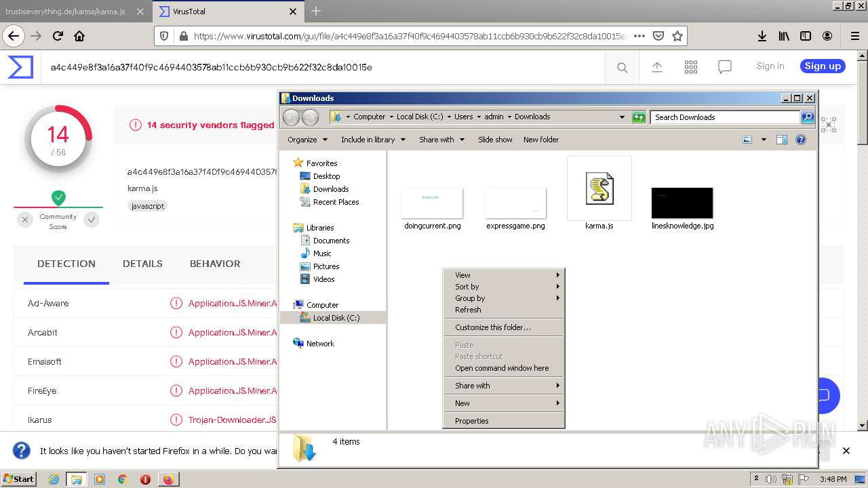
Task: Upvote community score with checkmark
Action: [x=92, y=220]
